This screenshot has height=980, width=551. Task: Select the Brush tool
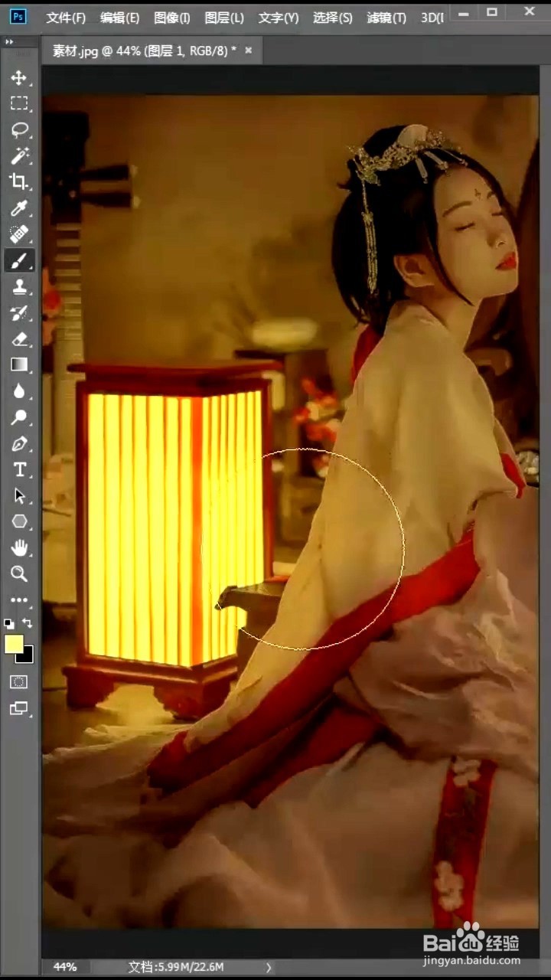coord(19,260)
